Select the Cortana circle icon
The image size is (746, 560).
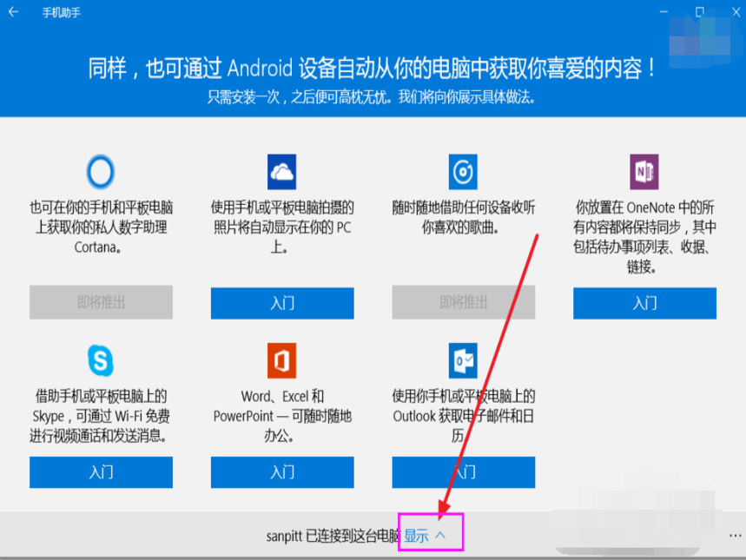[x=100, y=172]
